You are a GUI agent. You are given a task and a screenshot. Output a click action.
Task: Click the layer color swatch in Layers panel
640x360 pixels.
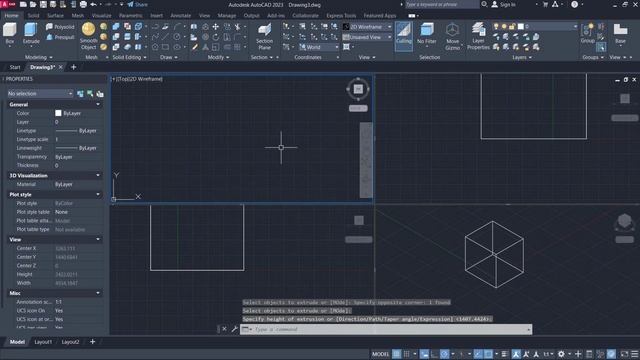pyautogui.click(x=521, y=27)
